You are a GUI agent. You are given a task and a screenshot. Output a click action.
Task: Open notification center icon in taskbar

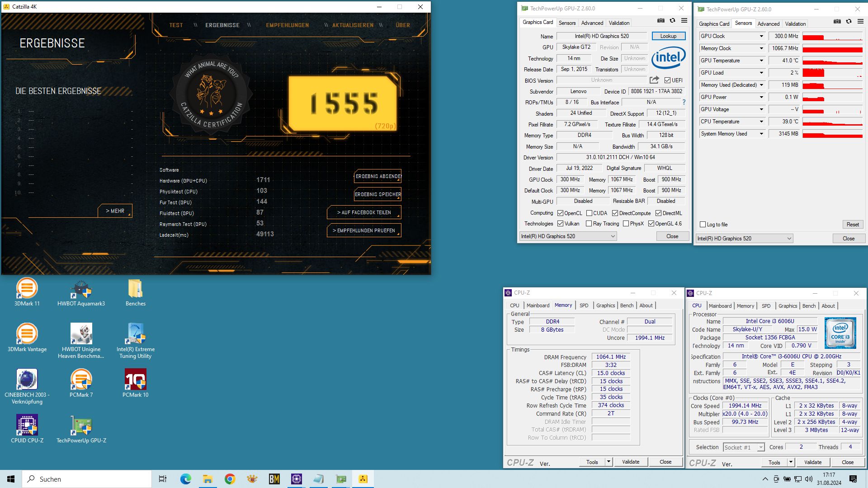coord(853,479)
